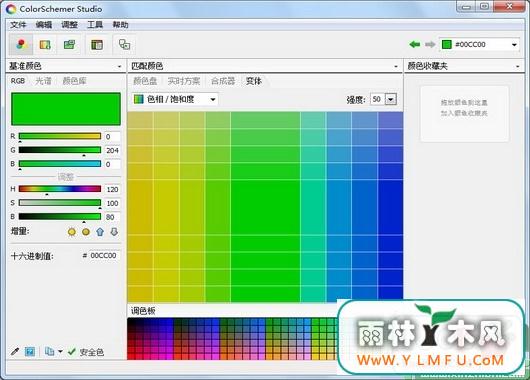The image size is (530, 380).
Task: Click the favorites drop area placeholder
Action: tap(464, 114)
